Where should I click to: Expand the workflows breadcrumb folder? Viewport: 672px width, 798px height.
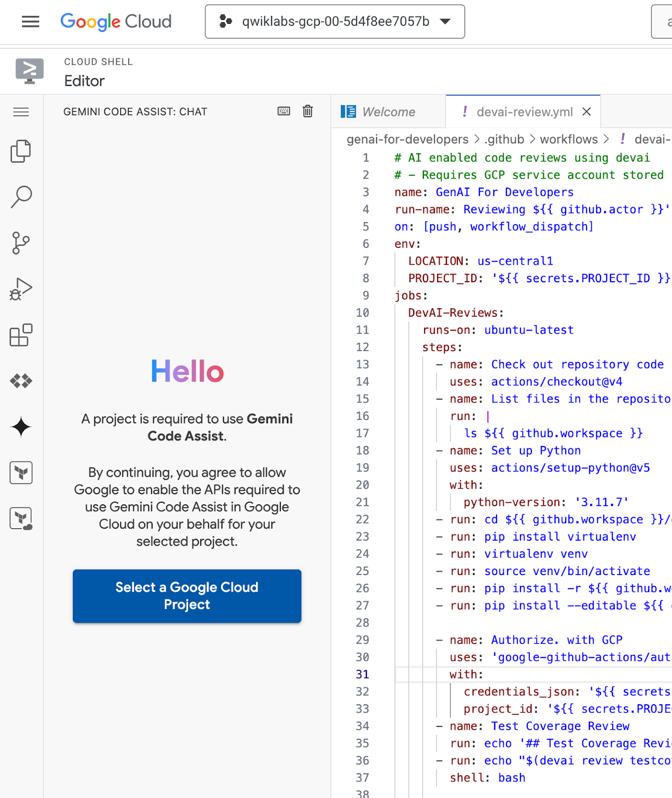click(x=569, y=139)
